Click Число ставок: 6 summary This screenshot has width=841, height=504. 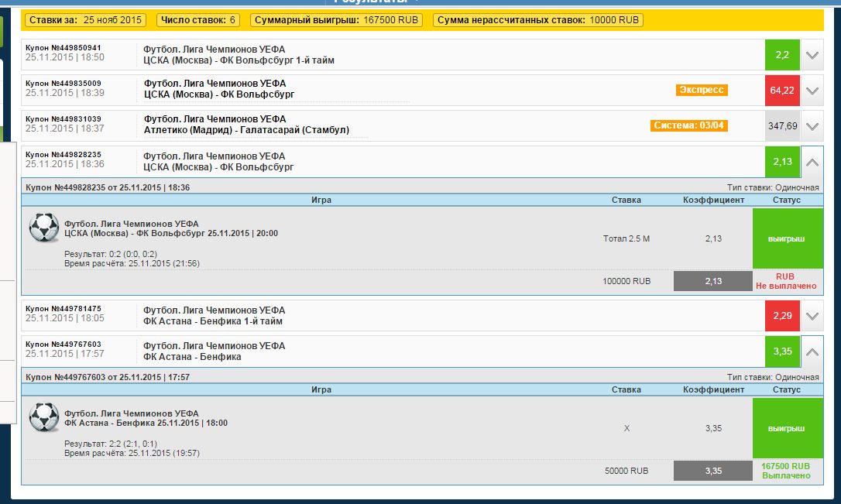[198, 20]
